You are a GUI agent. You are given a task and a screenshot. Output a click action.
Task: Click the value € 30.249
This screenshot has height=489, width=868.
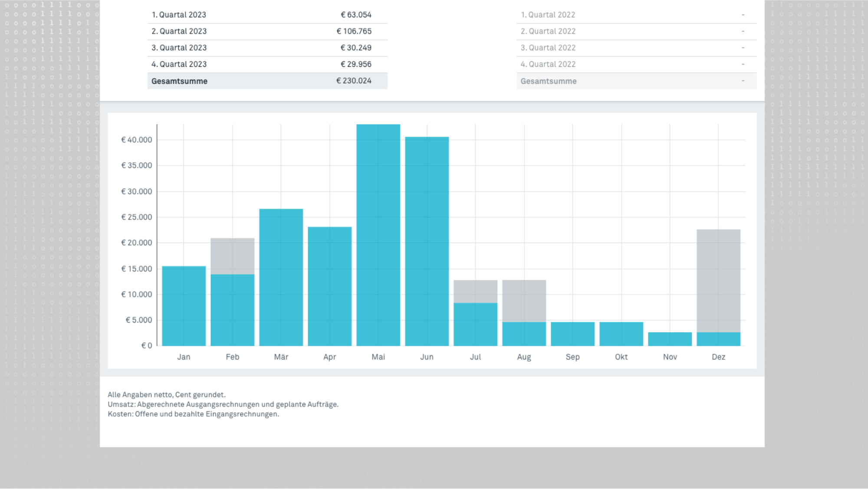(356, 48)
